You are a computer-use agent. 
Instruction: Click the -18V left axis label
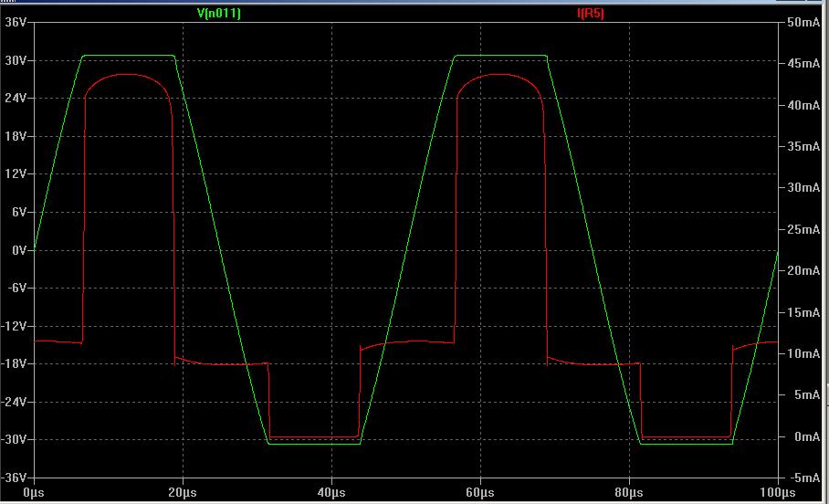tap(13, 364)
